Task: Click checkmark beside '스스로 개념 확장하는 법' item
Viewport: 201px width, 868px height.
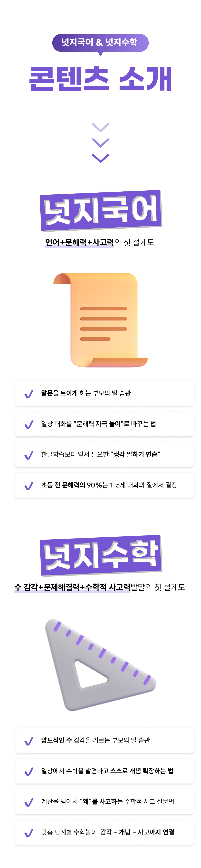Action: pyautogui.click(x=29, y=772)
